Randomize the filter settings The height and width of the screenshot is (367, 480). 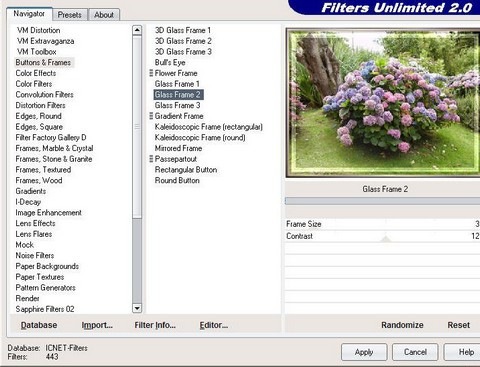coord(402,325)
